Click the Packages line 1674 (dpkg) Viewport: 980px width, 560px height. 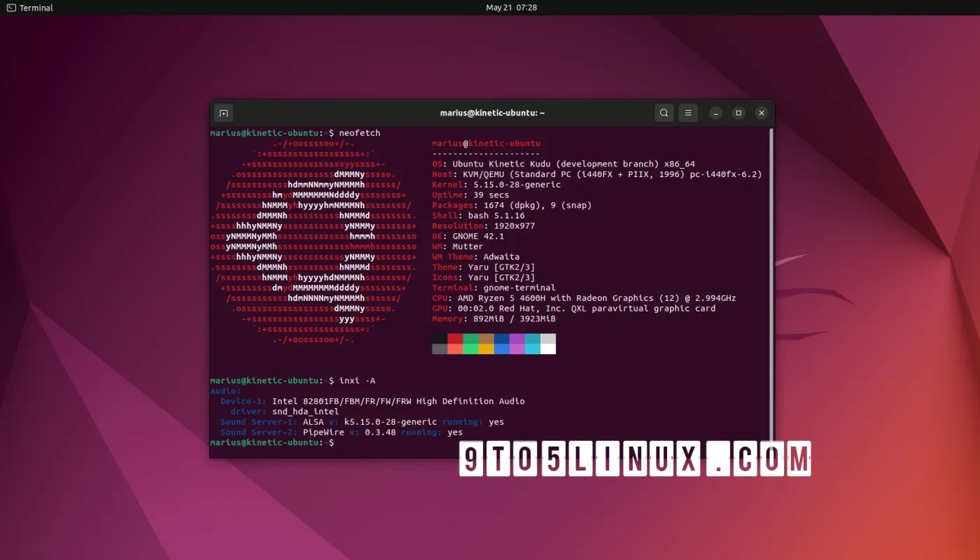(512, 205)
